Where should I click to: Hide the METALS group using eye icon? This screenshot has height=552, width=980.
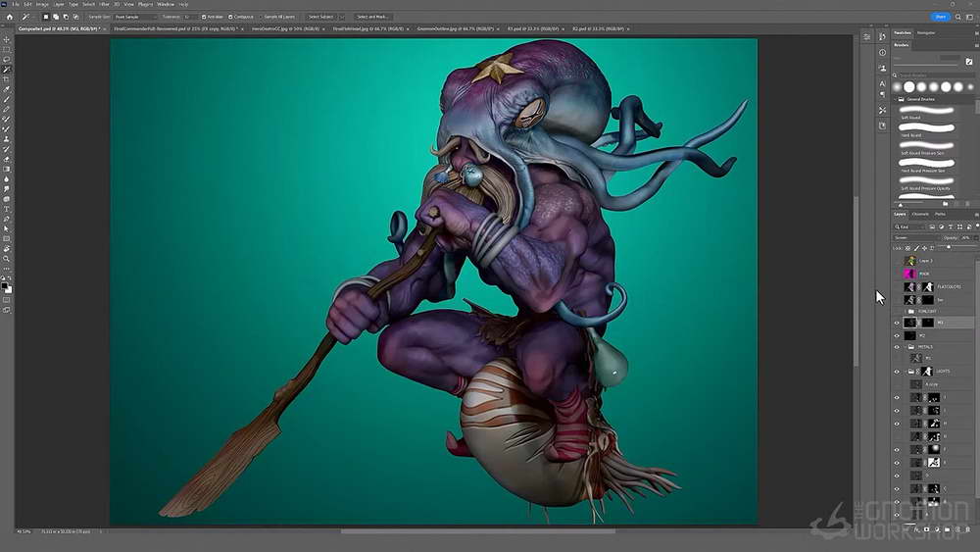pyautogui.click(x=897, y=347)
